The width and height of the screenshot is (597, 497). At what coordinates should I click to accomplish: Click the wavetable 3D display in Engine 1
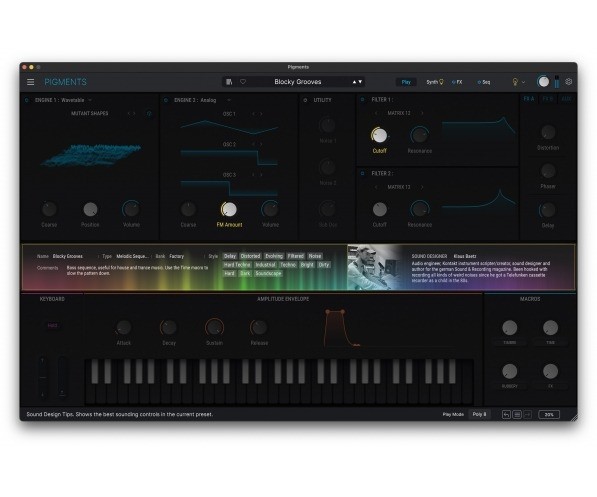point(91,155)
